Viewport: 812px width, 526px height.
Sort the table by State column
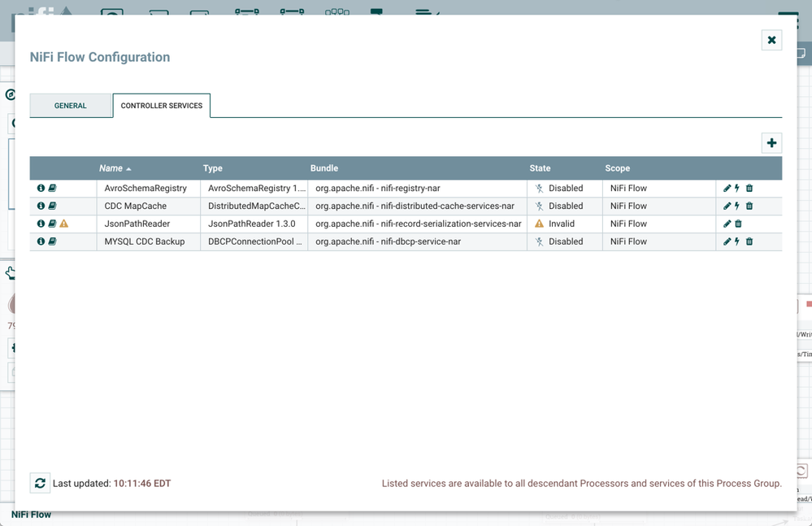[540, 168]
